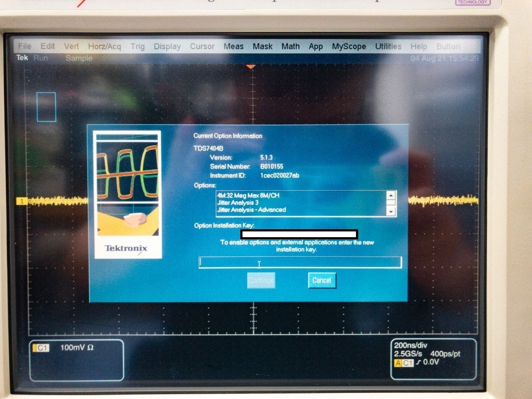The height and width of the screenshot is (399, 532).
Task: Open the Meas menu
Action: pos(234,46)
